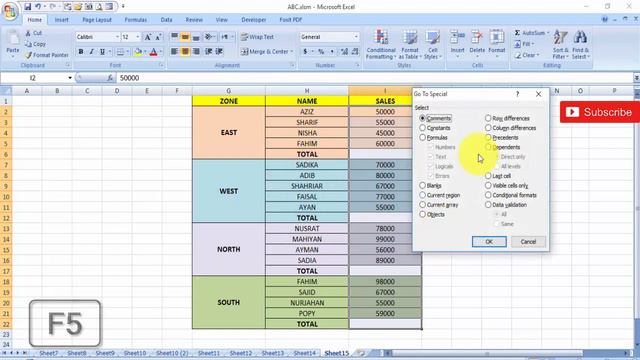This screenshot has width=640, height=360.
Task: Open the font name dropdown
Action: [x=117, y=37]
